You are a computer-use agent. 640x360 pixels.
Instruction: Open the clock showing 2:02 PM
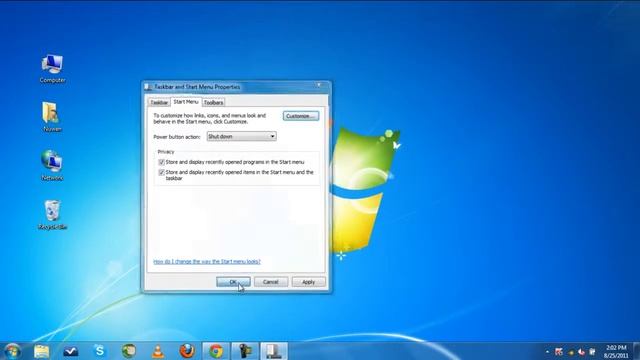tap(616, 351)
